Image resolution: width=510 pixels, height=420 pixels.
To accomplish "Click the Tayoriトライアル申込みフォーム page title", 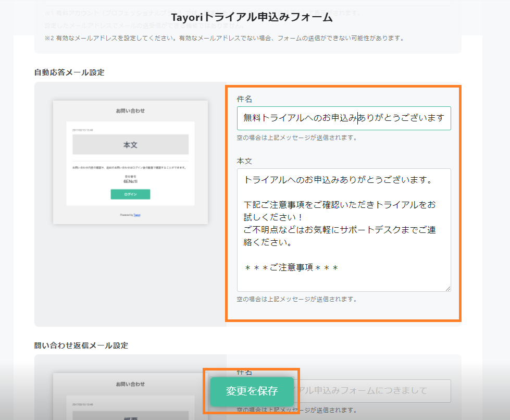I will tap(252, 17).
